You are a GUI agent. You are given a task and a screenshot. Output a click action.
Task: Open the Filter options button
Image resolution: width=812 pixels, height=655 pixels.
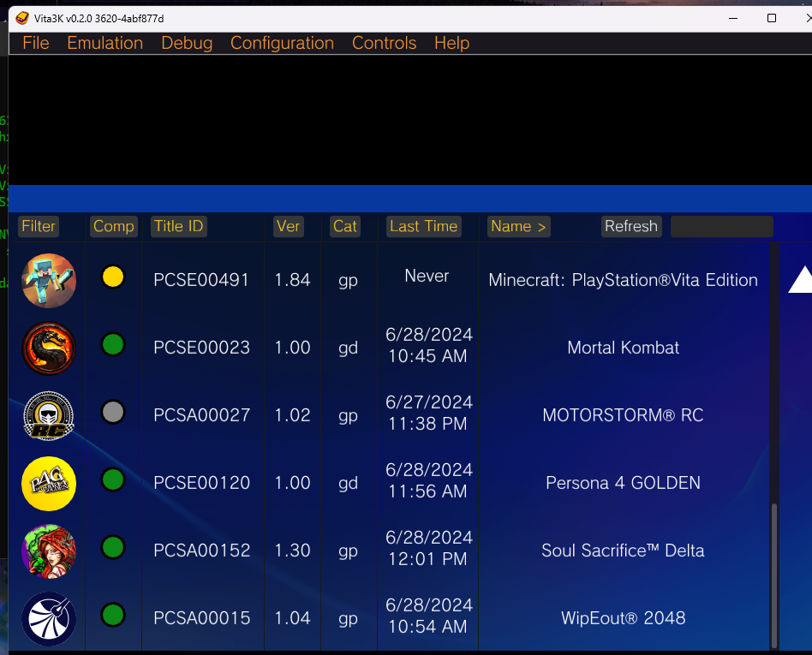[x=39, y=226]
